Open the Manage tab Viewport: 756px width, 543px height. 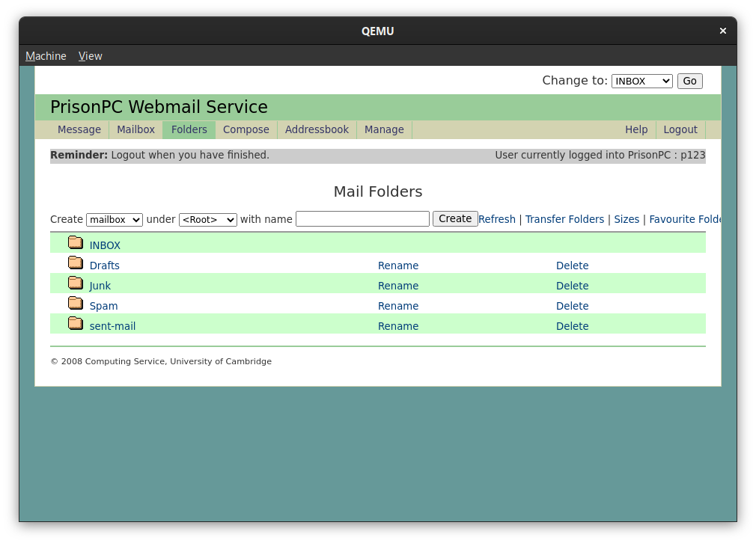384,129
